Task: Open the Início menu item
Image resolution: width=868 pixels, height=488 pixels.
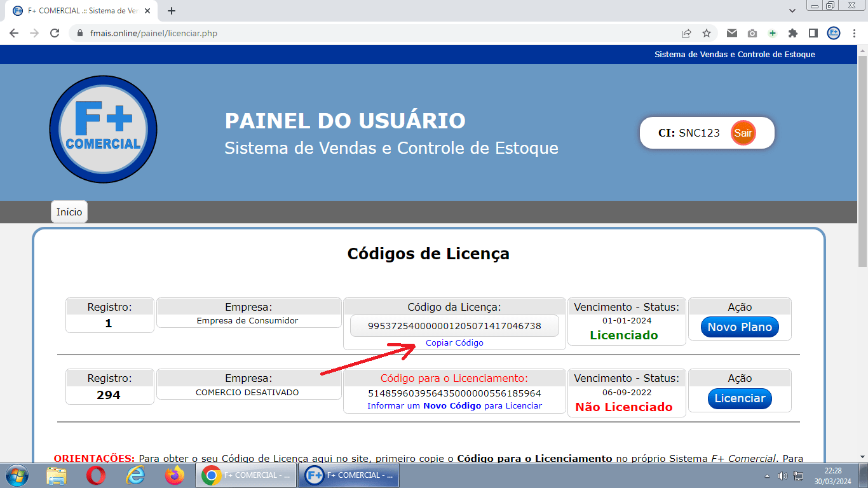Action: coord(69,212)
